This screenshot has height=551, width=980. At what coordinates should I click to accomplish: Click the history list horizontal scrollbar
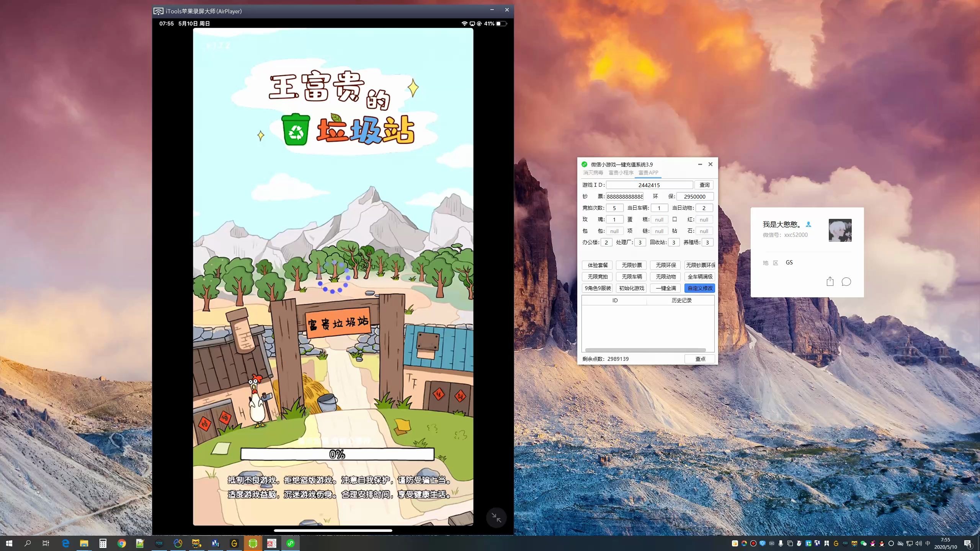click(x=645, y=350)
